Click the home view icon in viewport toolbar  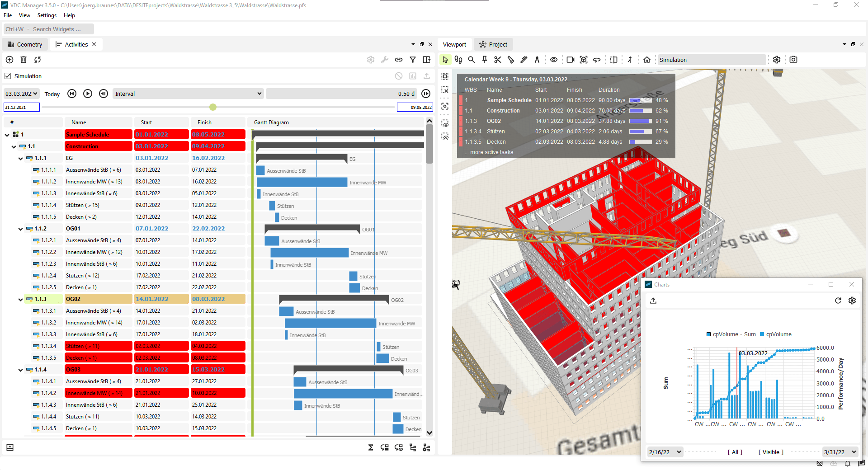[x=646, y=59]
